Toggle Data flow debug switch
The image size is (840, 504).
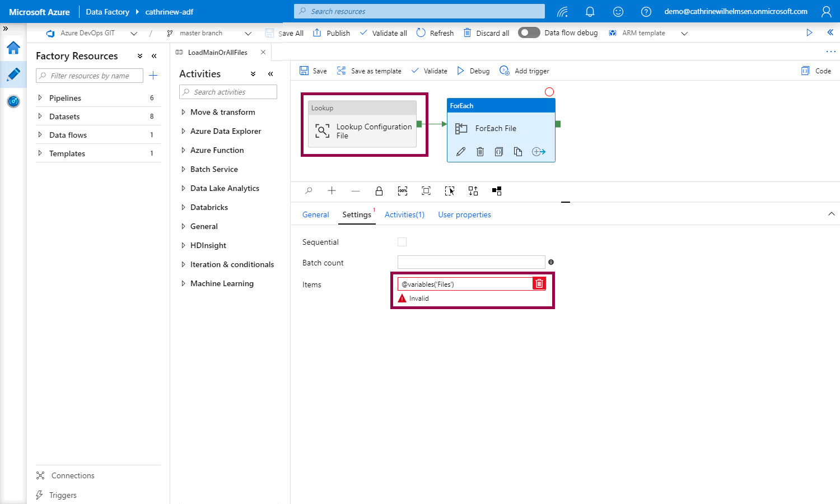point(529,33)
